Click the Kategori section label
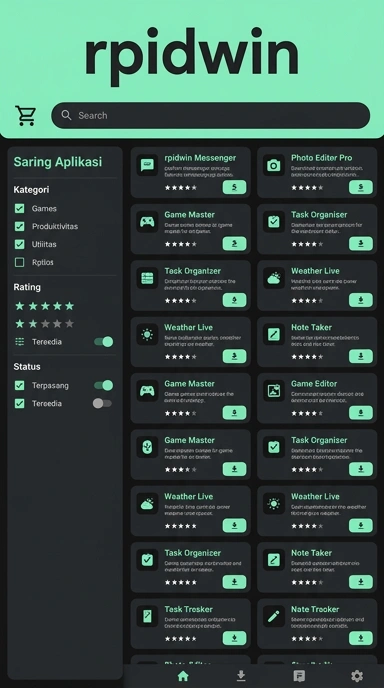Image resolution: width=384 pixels, height=688 pixels. pyautogui.click(x=31, y=190)
